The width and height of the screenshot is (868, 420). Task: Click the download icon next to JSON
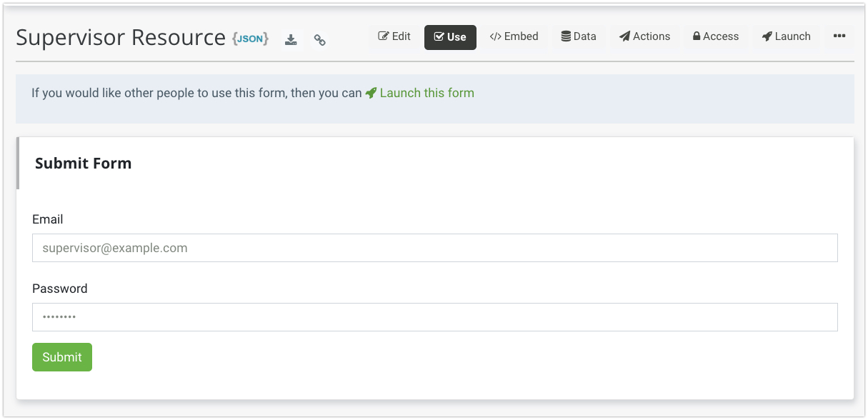coord(291,40)
